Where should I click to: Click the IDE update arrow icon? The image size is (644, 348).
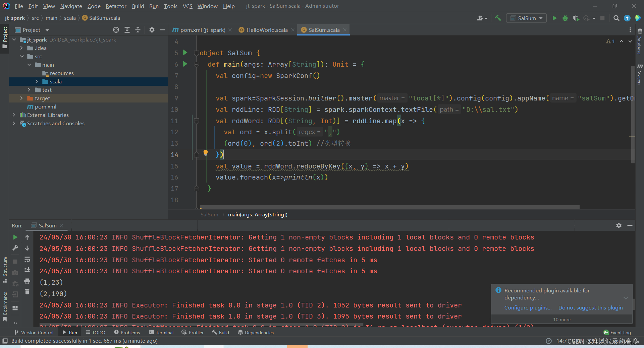pyautogui.click(x=627, y=18)
